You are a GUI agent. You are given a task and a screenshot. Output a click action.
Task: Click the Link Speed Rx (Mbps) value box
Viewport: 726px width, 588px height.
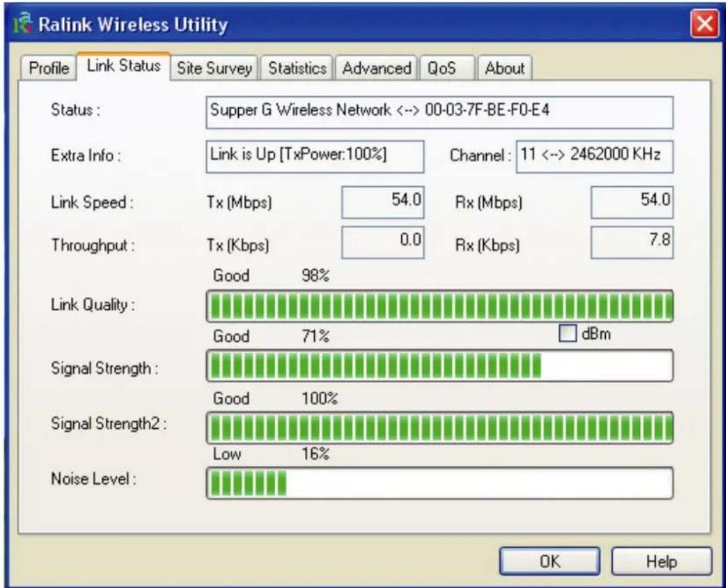(632, 202)
